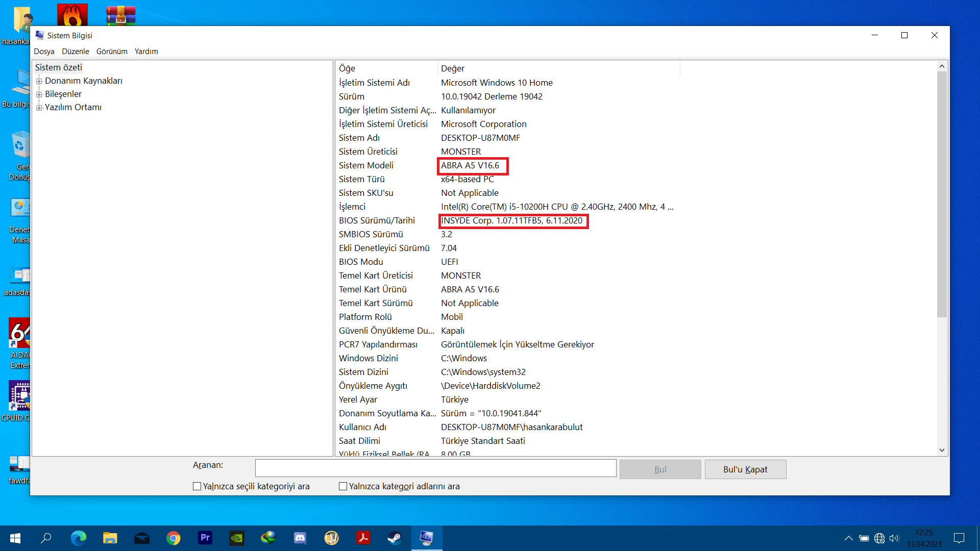The width and height of the screenshot is (980, 551).
Task: Open Adobe Acrobat Reader taskbar icon
Action: click(x=363, y=538)
